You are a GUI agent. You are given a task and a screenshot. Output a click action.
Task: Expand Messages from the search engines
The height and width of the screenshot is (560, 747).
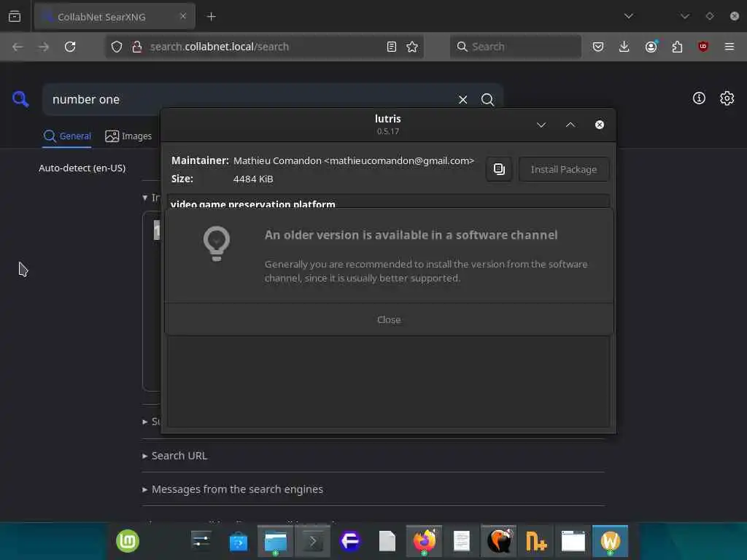click(233, 489)
